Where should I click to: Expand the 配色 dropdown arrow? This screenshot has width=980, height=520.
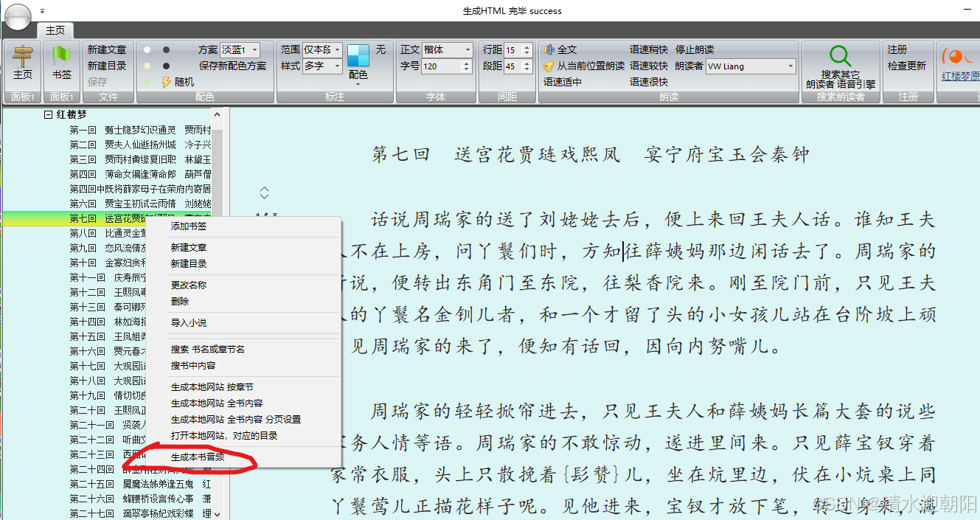coord(358,84)
